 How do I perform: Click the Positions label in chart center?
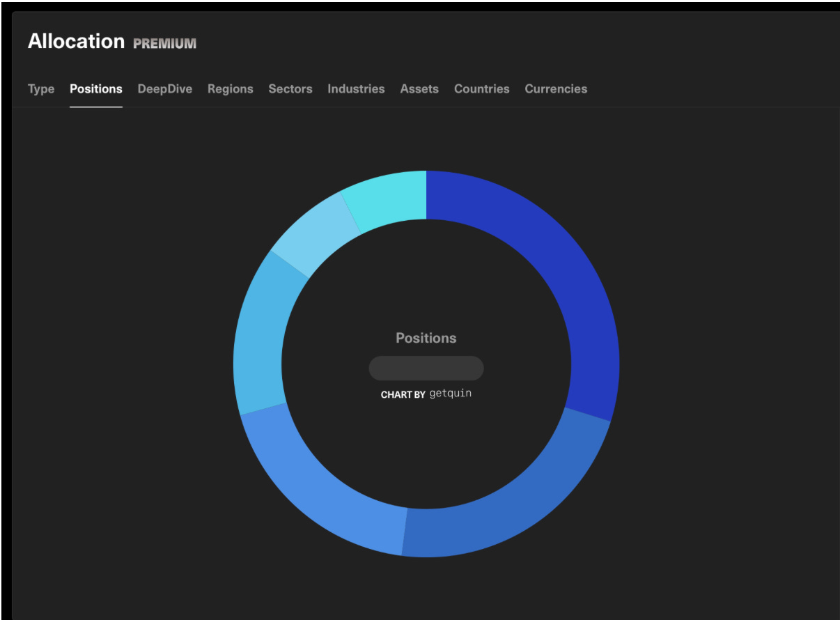tap(426, 338)
